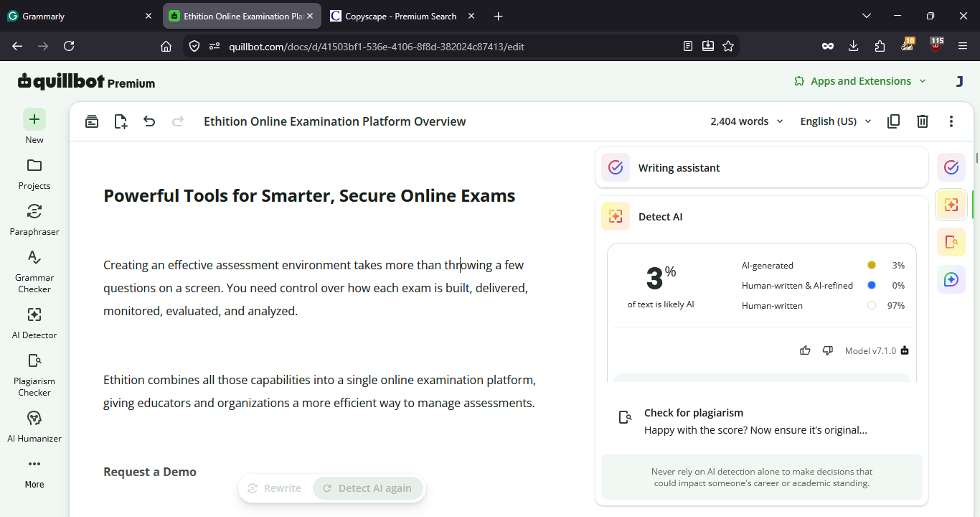The image size is (980, 517).
Task: Show more tools via More
Action: [x=34, y=472]
